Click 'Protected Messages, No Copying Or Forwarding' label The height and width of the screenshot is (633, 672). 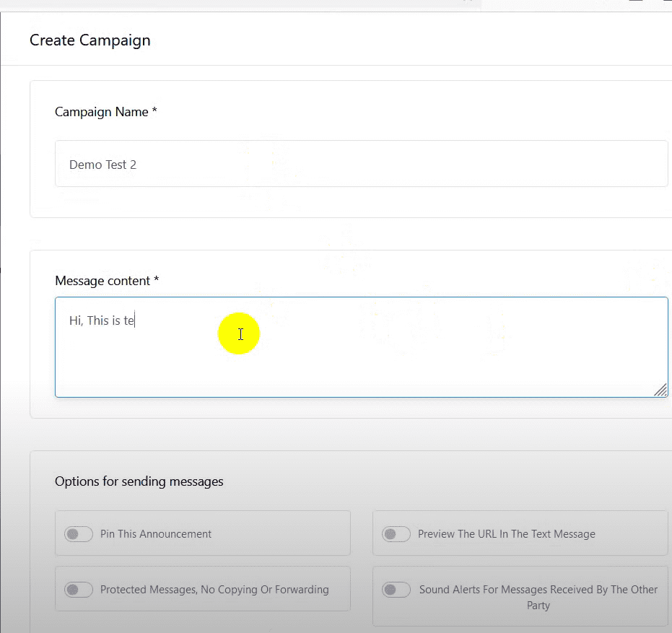[x=214, y=590]
